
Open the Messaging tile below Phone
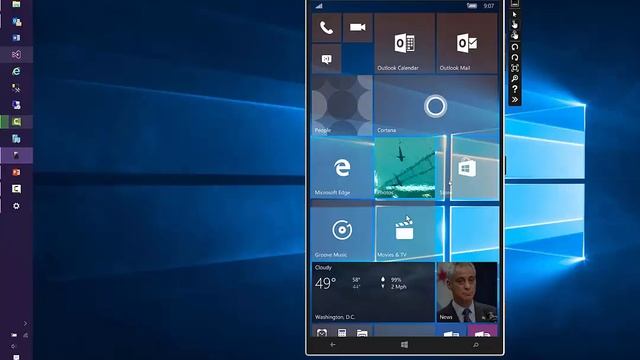pyautogui.click(x=327, y=59)
